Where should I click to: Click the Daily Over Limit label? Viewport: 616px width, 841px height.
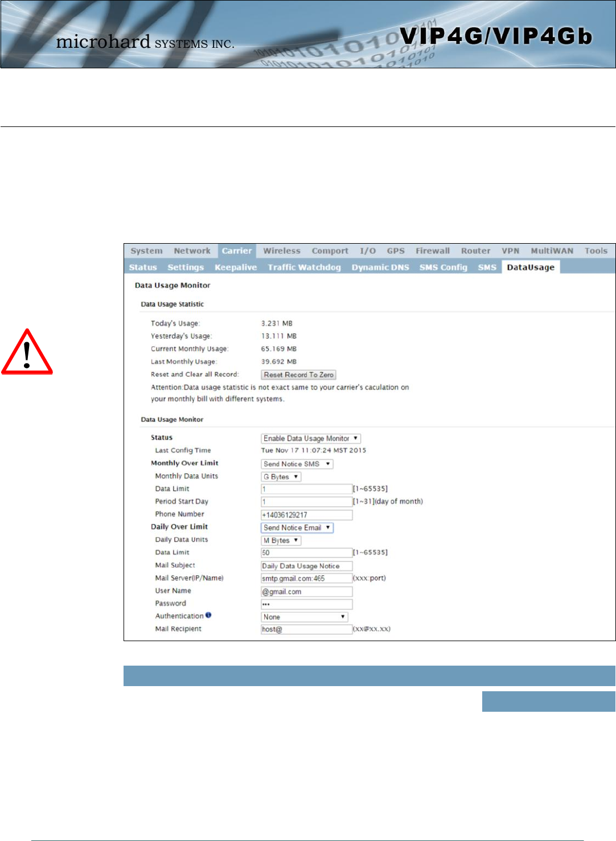coord(179,527)
